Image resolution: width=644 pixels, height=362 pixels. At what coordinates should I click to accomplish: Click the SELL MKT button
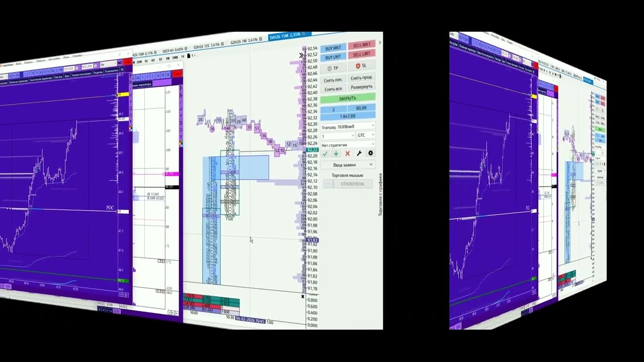tap(362, 45)
